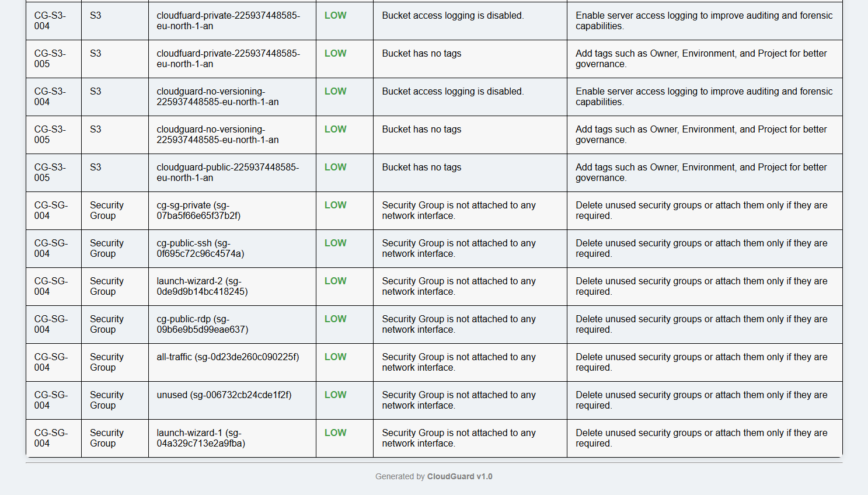Image resolution: width=868 pixels, height=495 pixels.
Task: Select the cg-sg-private security group resource cell
Action: [232, 211]
